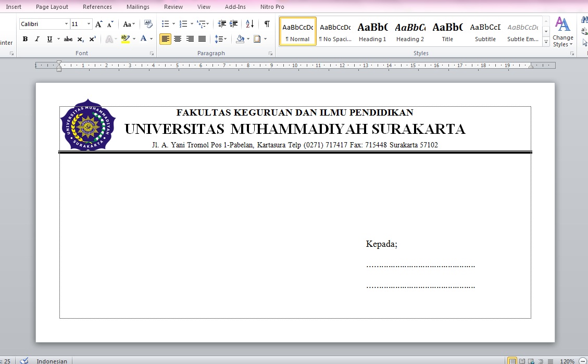The width and height of the screenshot is (588, 364).
Task: Click Line Spacing icon
Action: pos(218,39)
